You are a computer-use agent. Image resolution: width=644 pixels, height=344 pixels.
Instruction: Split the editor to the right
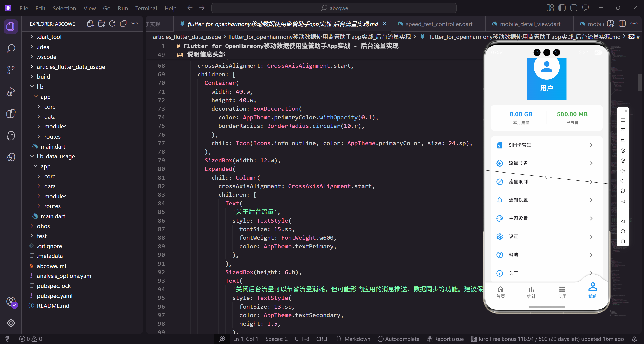click(x=622, y=24)
